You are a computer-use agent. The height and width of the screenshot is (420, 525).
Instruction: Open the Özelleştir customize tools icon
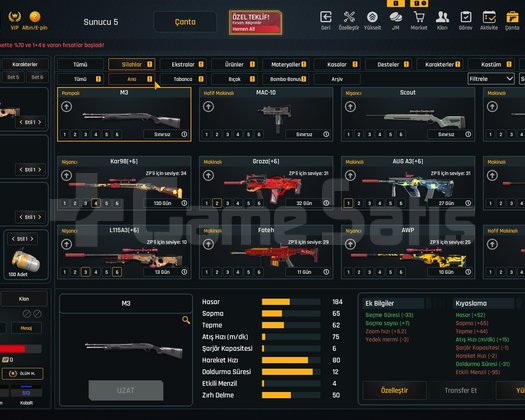349,17
